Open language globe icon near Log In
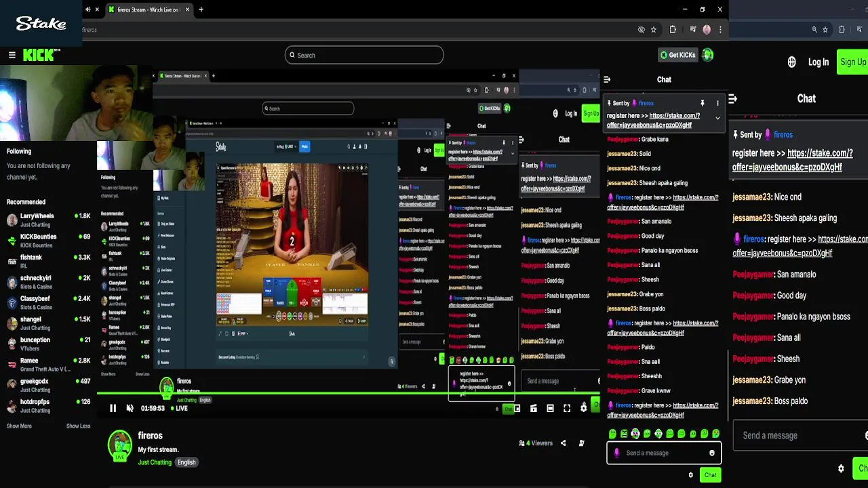Viewport: 868px width, 488px height. coord(791,62)
